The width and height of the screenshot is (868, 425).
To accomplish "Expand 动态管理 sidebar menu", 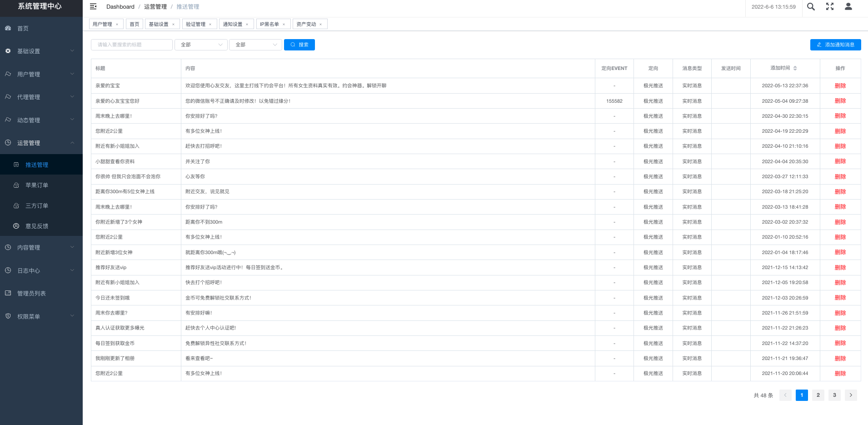I will click(x=72, y=120).
